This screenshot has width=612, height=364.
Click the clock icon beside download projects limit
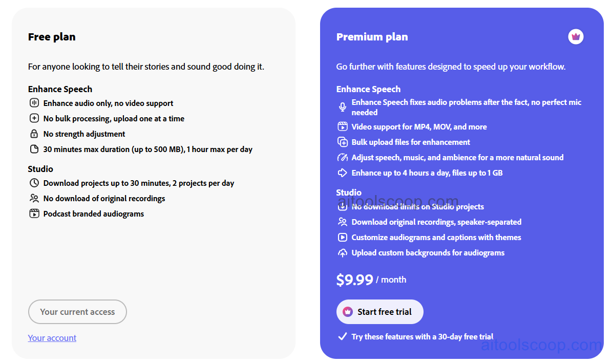[x=34, y=183]
